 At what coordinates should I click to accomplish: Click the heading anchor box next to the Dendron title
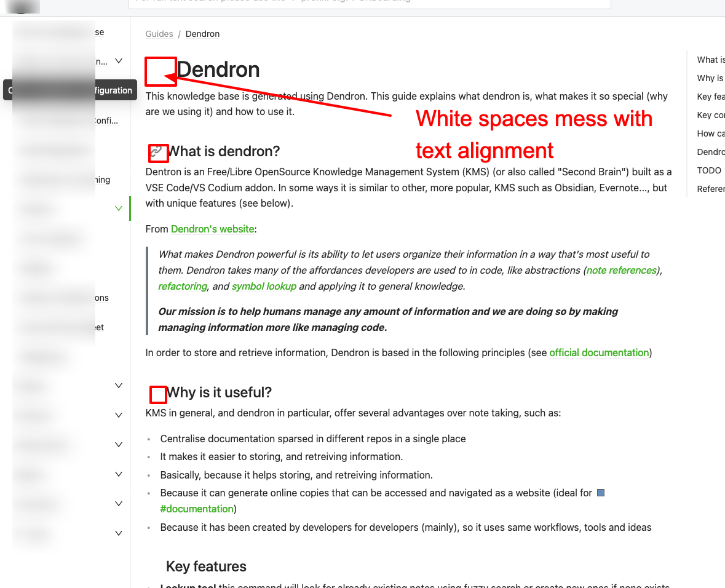160,71
